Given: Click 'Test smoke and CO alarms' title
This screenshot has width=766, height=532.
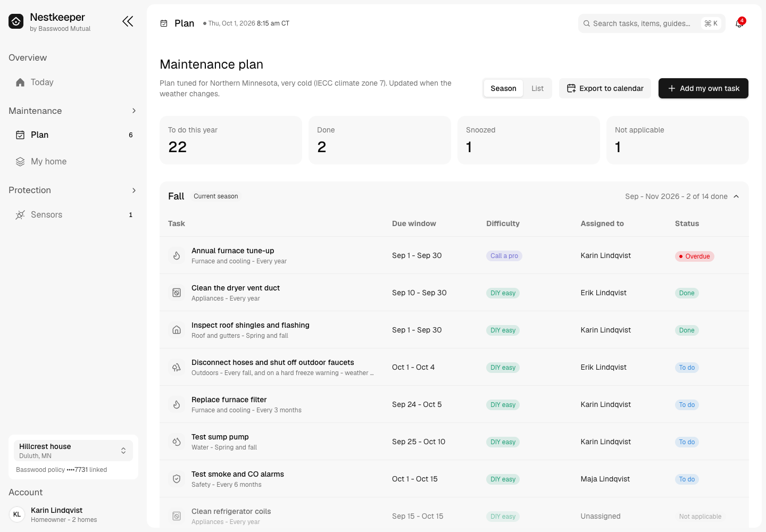Looking at the screenshot, I should [238, 474].
